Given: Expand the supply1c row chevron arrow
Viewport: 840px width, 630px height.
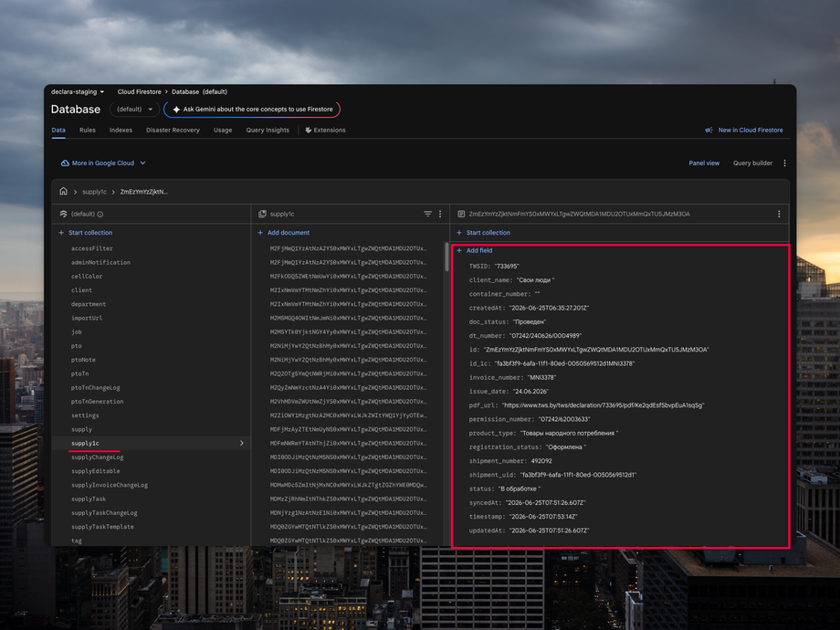Looking at the screenshot, I should pyautogui.click(x=242, y=443).
